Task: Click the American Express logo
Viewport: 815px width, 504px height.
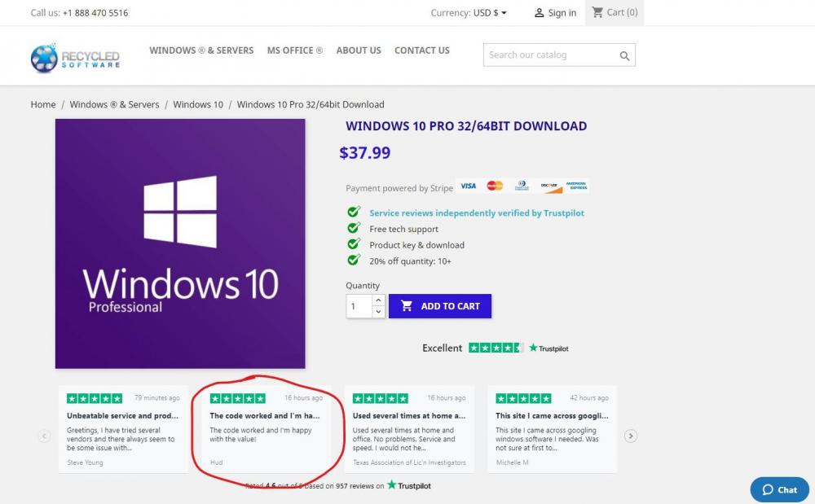Action: 576,186
